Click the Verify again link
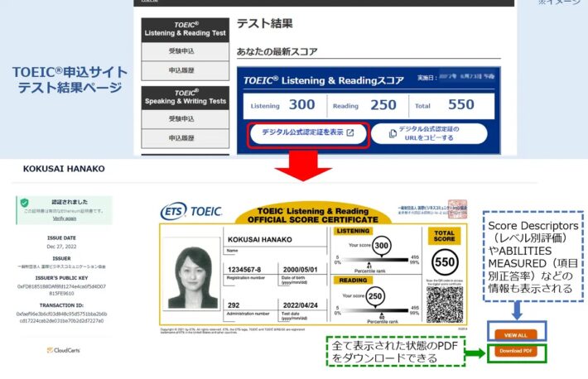 (x=65, y=218)
